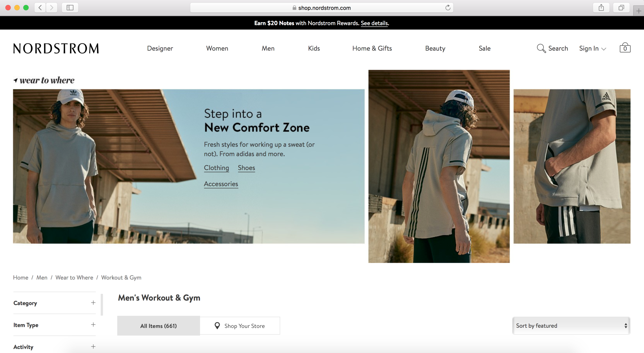This screenshot has width=644, height=353.
Task: Click the Accessories link in banner
Action: [221, 184]
